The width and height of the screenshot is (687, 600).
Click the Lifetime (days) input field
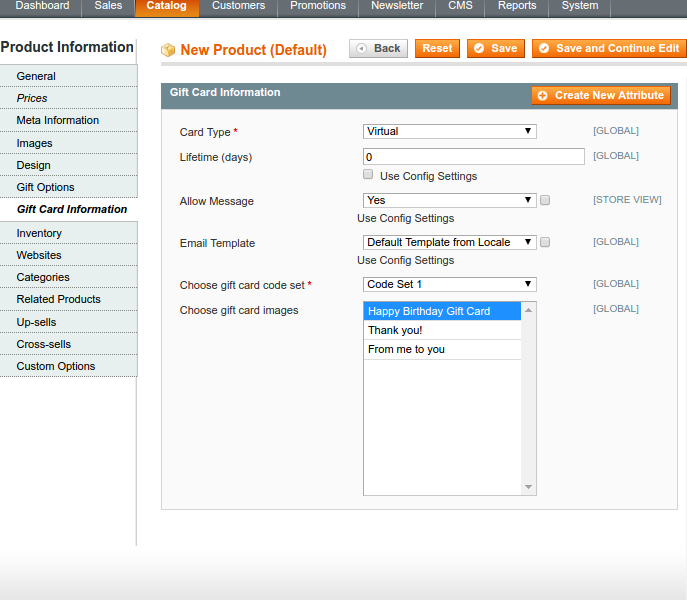pos(473,157)
